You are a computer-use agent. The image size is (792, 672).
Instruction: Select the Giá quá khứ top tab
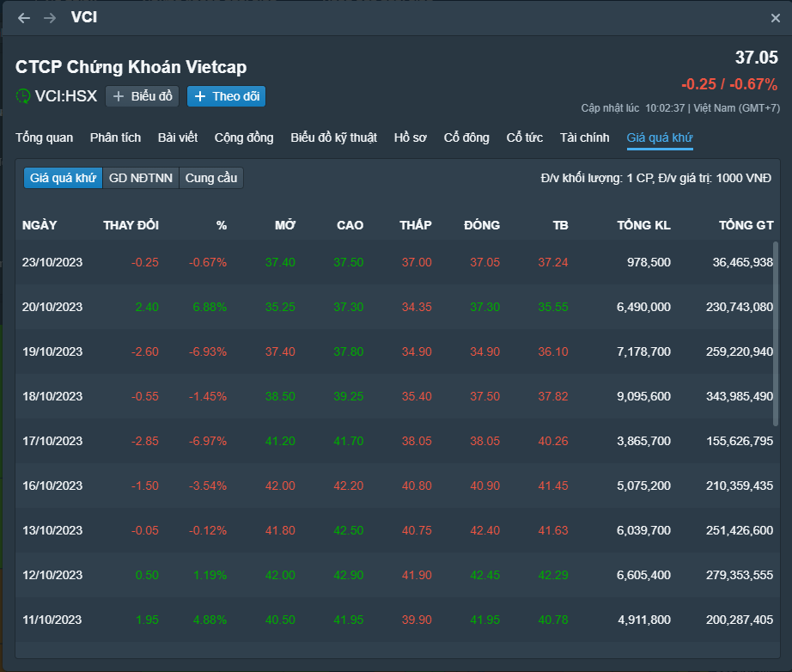[660, 137]
